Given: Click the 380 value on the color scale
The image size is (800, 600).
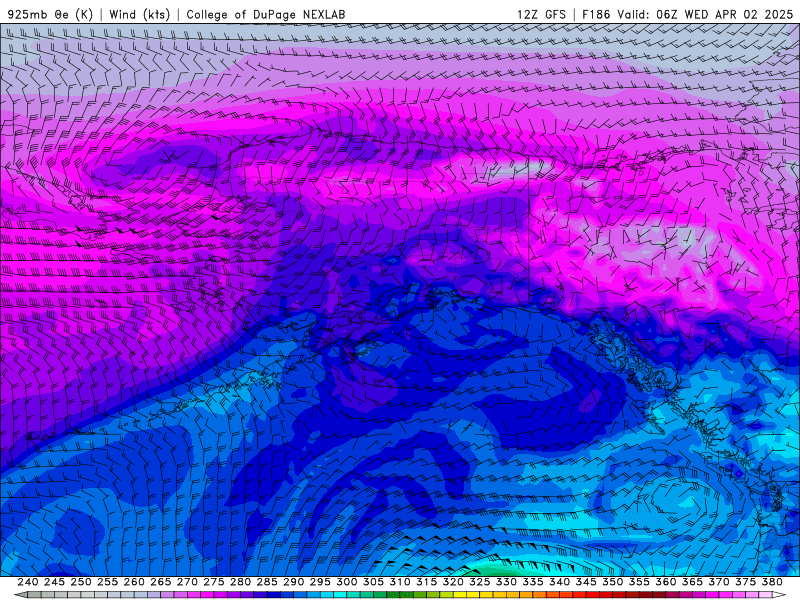Looking at the screenshot, I should pos(772,582).
